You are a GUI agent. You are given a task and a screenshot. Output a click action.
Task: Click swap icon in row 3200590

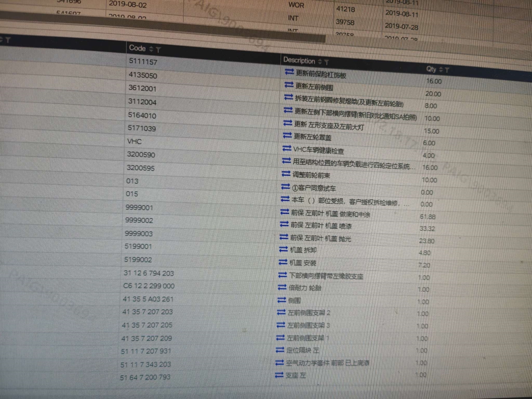[x=286, y=160]
